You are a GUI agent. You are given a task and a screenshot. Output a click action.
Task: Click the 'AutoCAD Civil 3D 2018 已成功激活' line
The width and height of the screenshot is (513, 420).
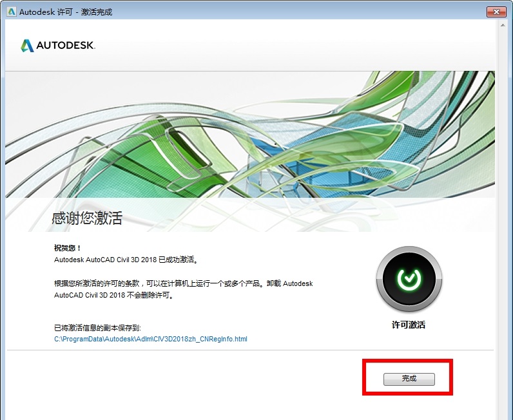point(126,260)
